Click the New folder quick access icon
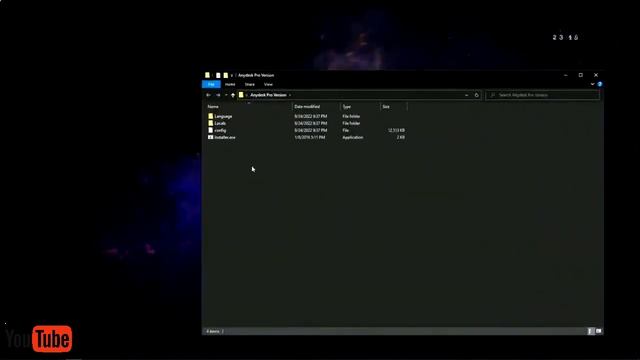 (225, 75)
